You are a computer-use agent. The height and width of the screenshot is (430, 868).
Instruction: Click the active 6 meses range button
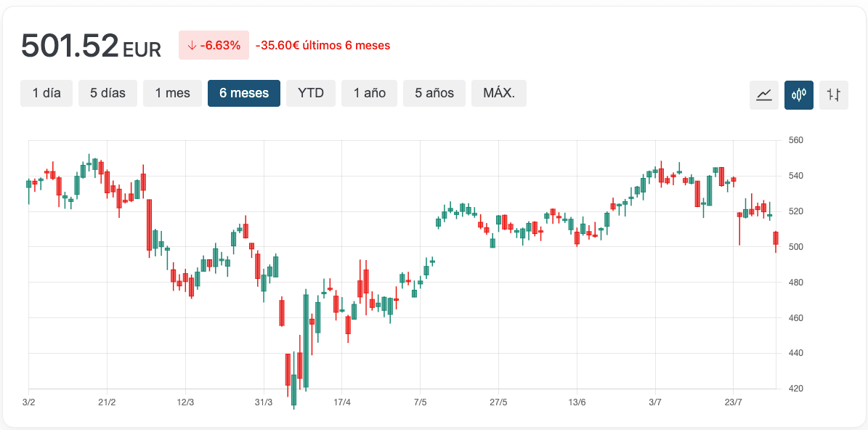pos(244,93)
